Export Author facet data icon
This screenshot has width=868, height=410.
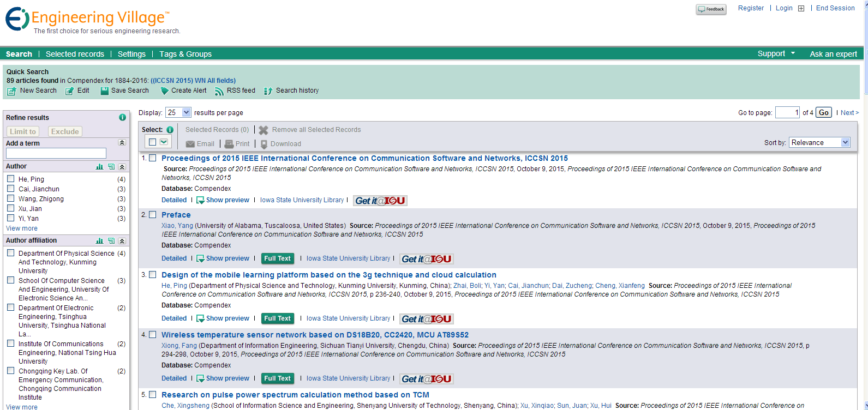click(111, 166)
